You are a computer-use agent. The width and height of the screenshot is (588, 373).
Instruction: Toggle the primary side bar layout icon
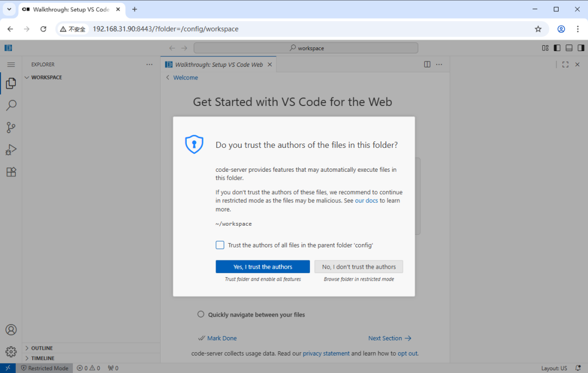557,48
